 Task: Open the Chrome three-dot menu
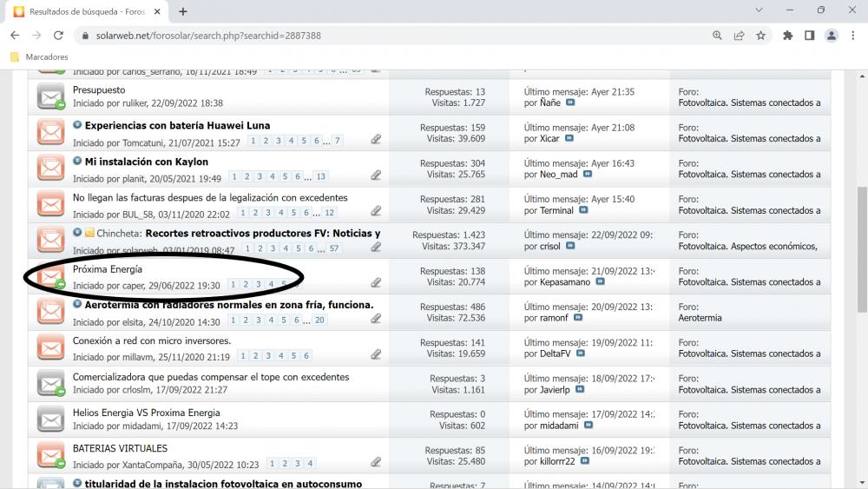pyautogui.click(x=853, y=36)
